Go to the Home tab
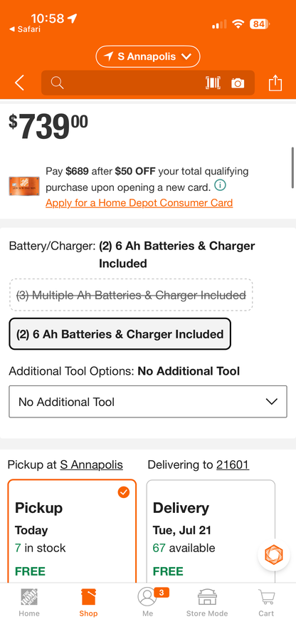 click(29, 603)
